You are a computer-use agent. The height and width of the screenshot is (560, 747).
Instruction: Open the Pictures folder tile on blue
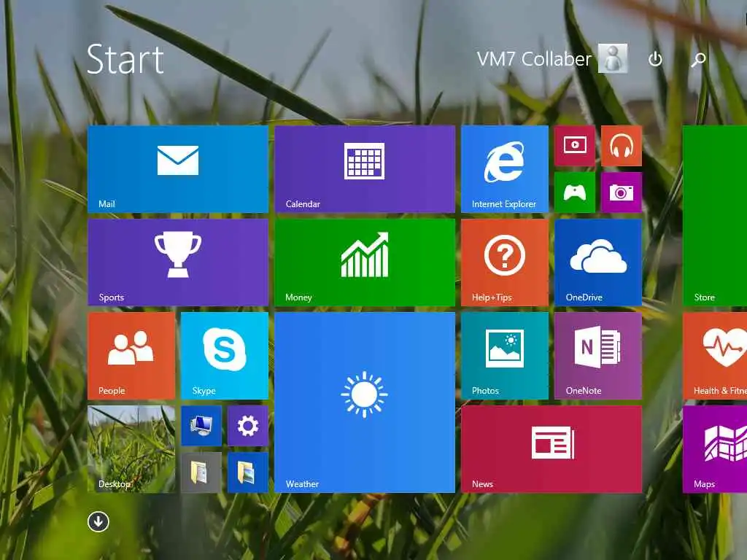pos(248,472)
